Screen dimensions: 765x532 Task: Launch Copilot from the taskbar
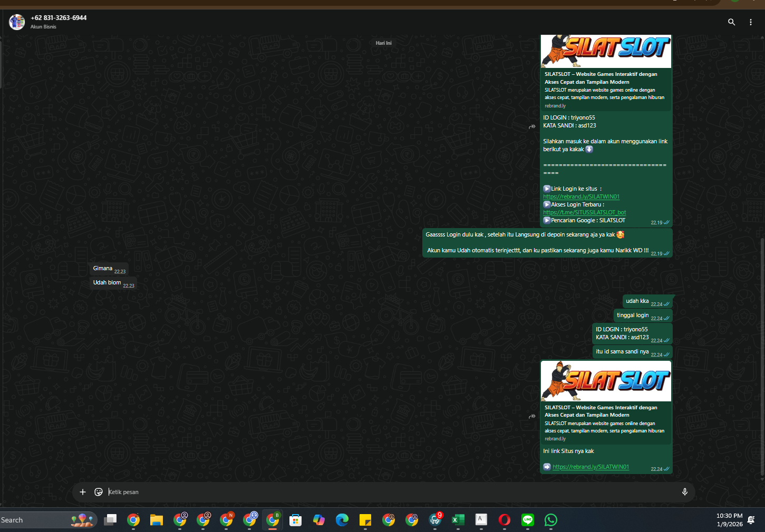(319, 520)
